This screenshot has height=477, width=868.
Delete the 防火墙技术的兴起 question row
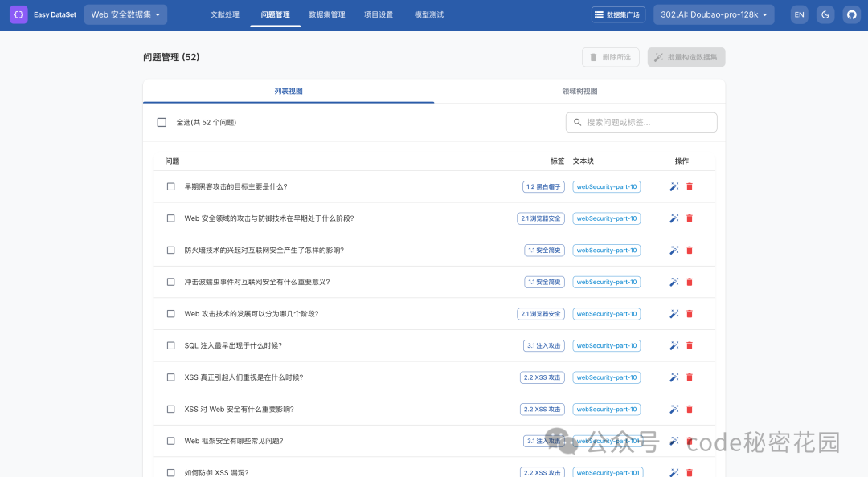click(690, 250)
